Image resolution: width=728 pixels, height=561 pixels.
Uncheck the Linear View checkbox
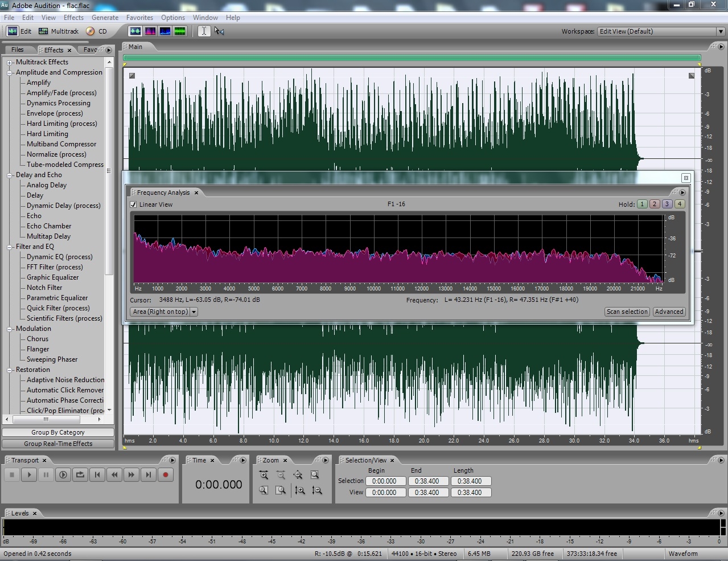click(133, 204)
